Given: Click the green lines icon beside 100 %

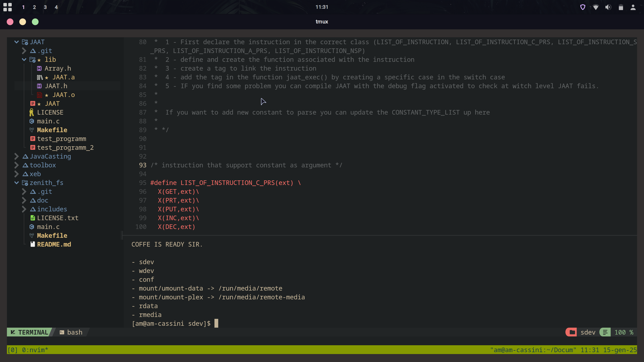Looking at the screenshot, I should [605, 332].
